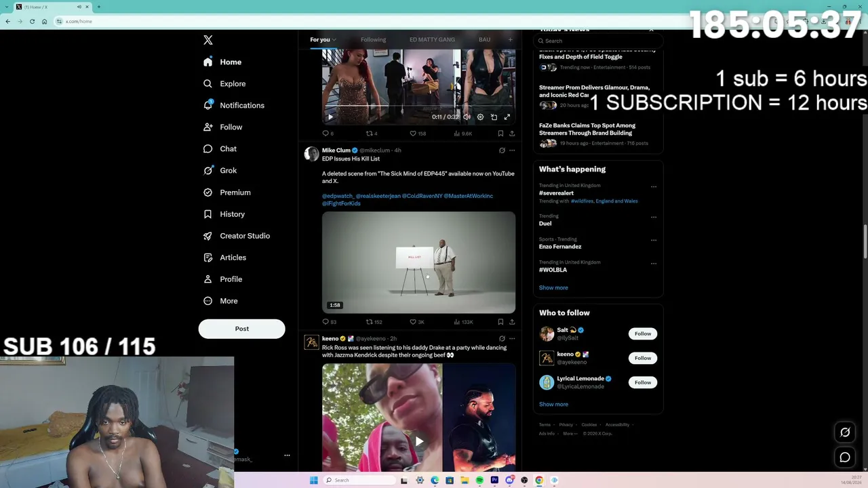Viewport: 868px width, 488px height.
Task: Open more options on keeno post
Action: [512, 338]
